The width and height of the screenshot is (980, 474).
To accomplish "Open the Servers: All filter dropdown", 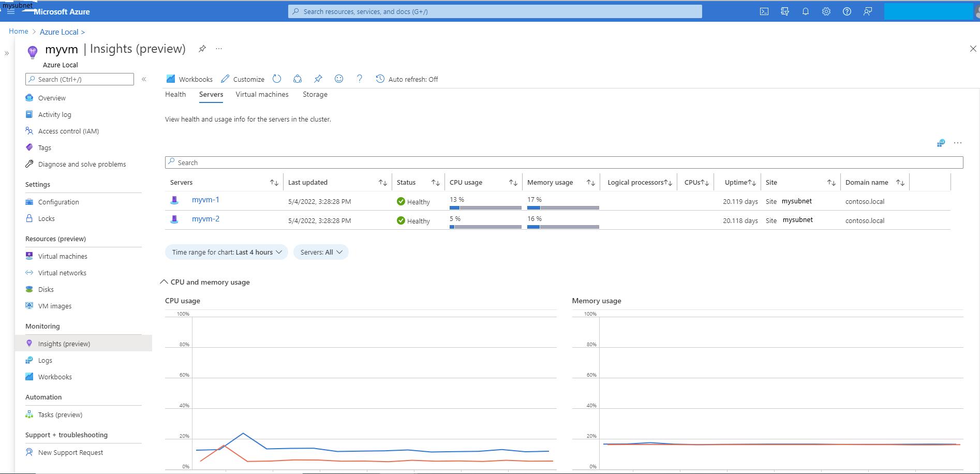I will 321,252.
